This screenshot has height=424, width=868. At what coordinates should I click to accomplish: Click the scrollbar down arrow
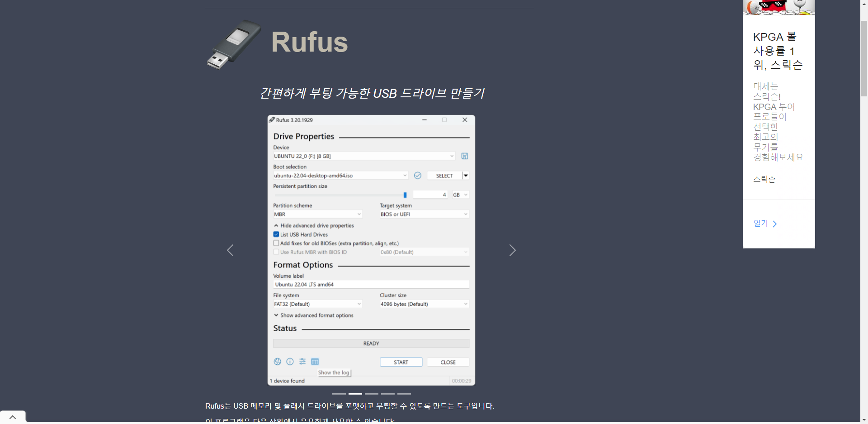[864, 419]
